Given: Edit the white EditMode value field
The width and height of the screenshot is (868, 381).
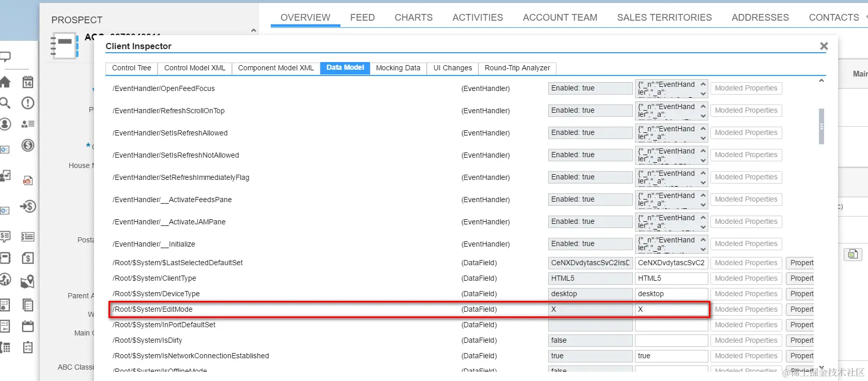Looking at the screenshot, I should [x=671, y=309].
